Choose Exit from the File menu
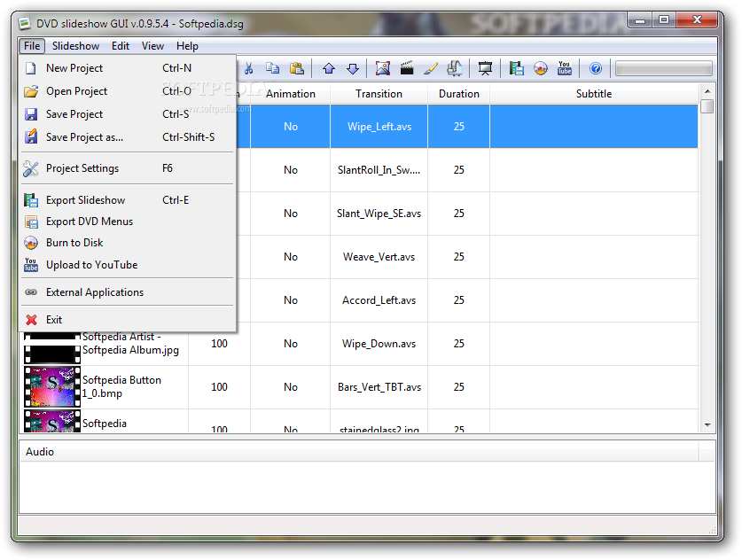742x560 pixels. 128,320
